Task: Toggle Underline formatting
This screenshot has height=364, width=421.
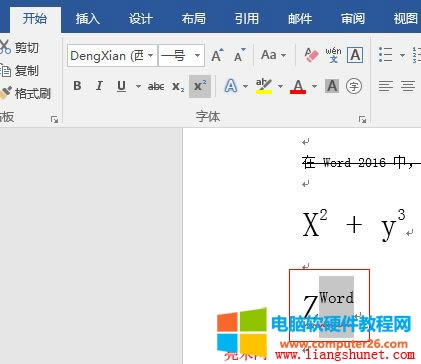Action: coord(122,86)
